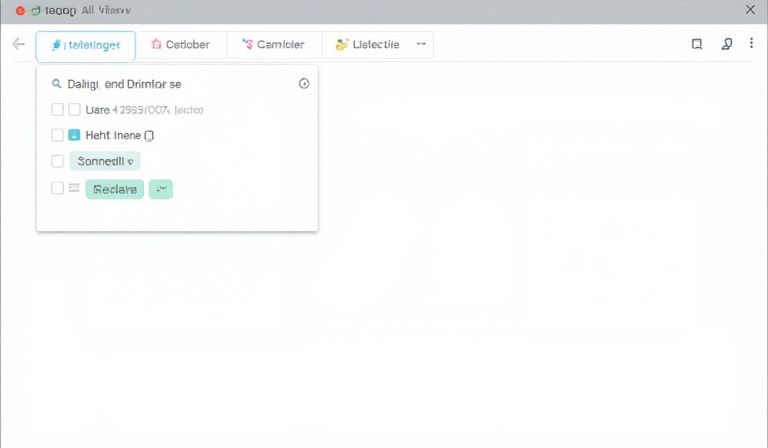Image resolution: width=768 pixels, height=448 pixels.
Task: Click the small icon after Heht Inene
Action: (x=149, y=136)
